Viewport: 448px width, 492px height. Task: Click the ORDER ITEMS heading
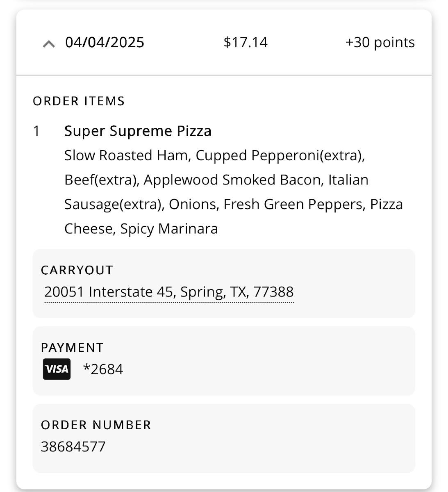(79, 101)
